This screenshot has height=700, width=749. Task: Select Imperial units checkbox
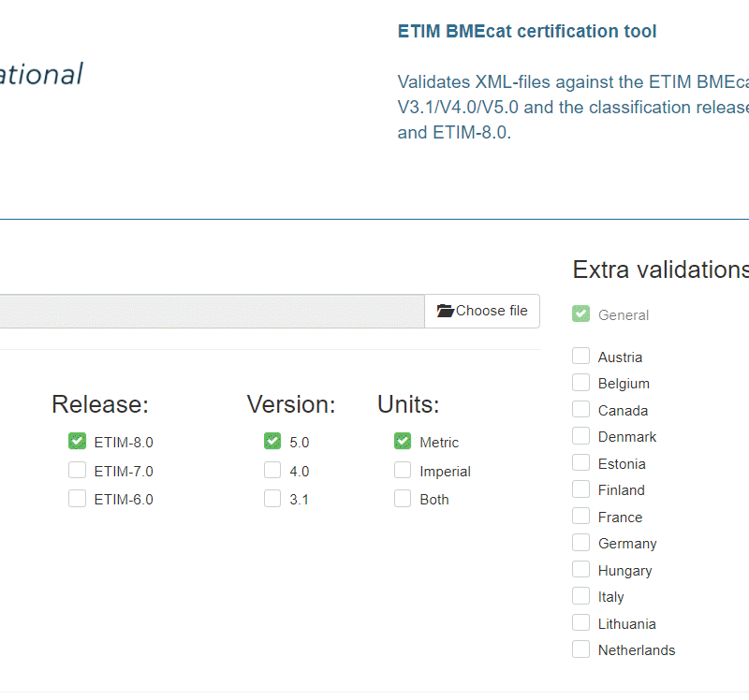point(403,471)
